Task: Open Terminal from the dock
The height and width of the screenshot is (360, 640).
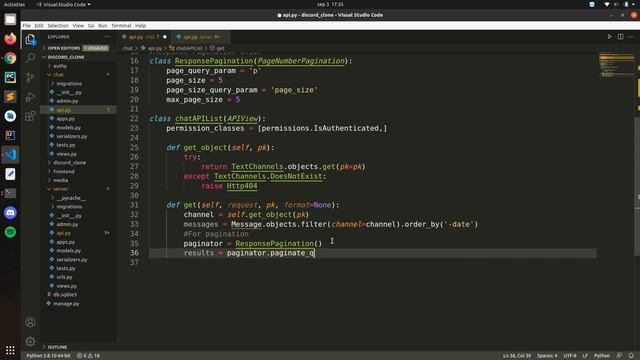Action: point(10,193)
